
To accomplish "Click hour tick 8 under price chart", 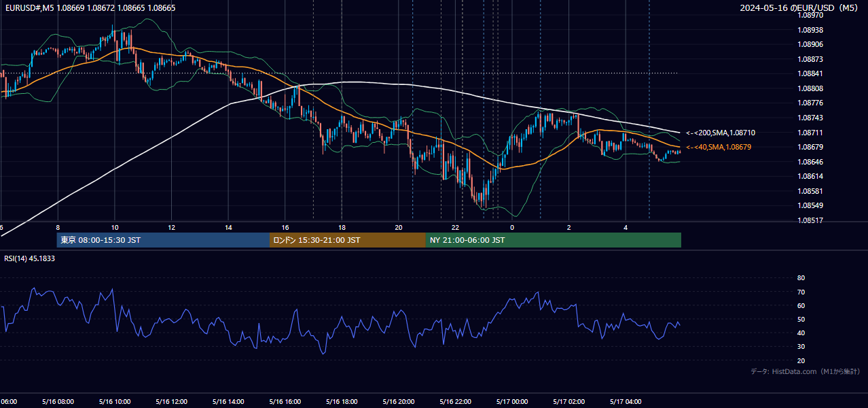I will [58, 227].
